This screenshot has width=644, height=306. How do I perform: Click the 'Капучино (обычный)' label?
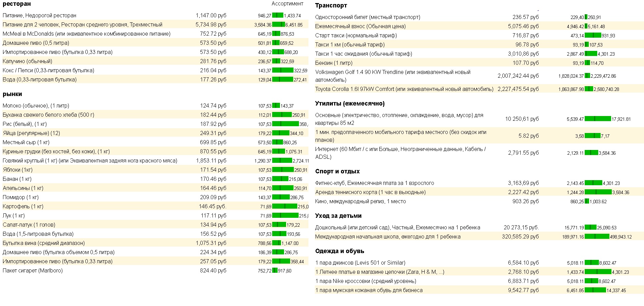tap(27, 61)
